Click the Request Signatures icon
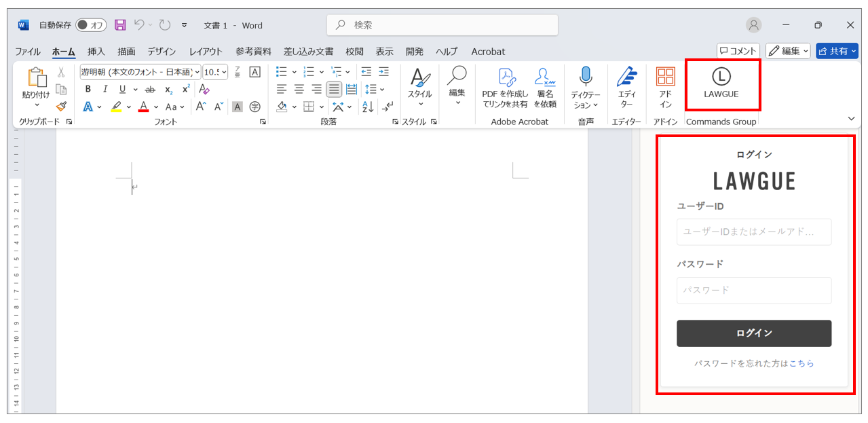 pos(545,77)
